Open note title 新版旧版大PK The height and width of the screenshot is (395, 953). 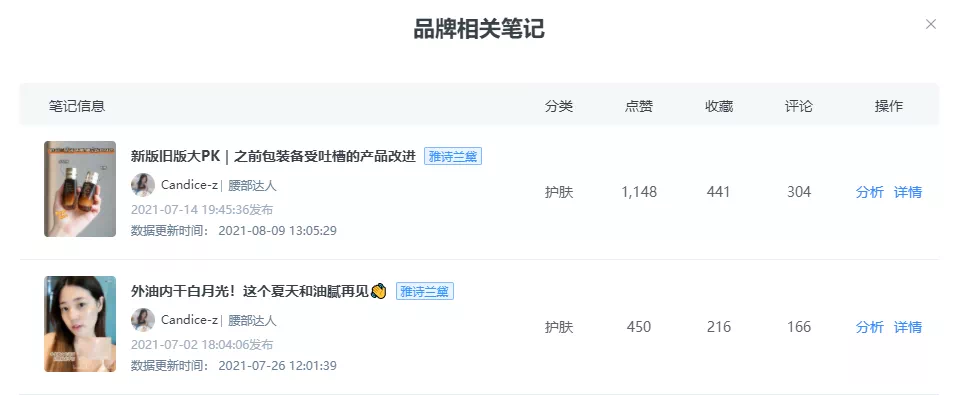273,156
